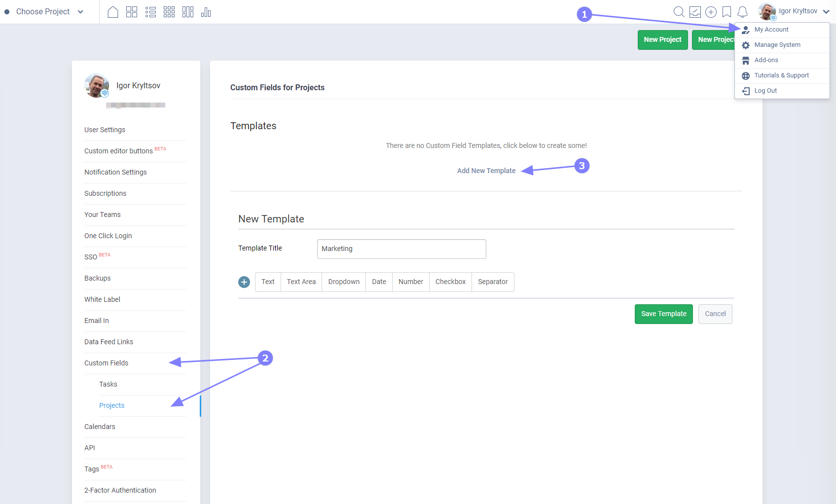Open the bar chart reports icon

206,12
